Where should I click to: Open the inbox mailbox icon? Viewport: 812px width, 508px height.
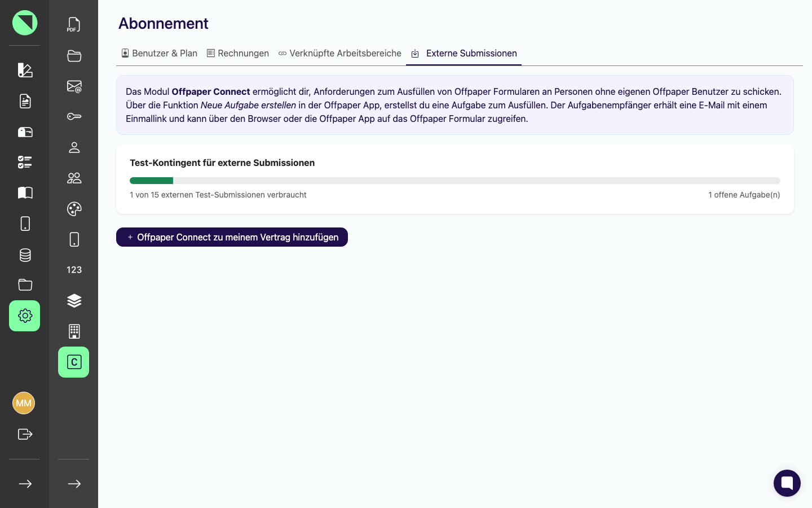25,132
